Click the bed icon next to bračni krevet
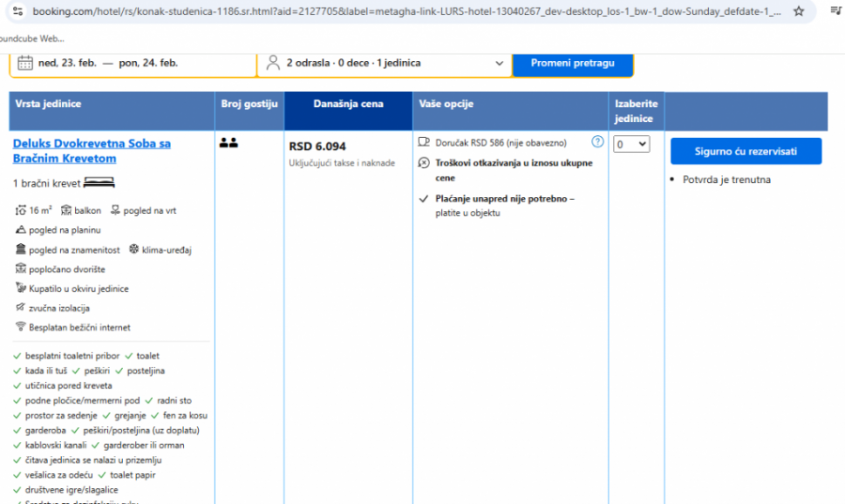The width and height of the screenshot is (845, 504). (x=98, y=183)
